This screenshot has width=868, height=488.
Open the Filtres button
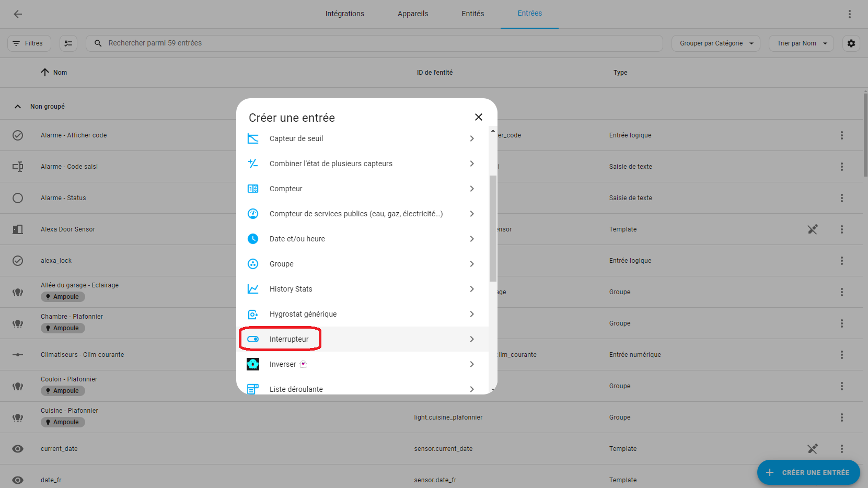point(29,43)
